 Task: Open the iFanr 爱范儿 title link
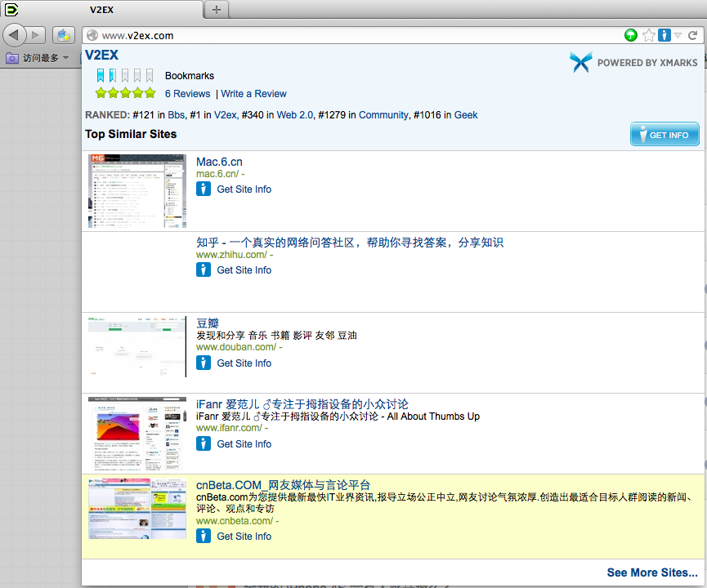302,404
